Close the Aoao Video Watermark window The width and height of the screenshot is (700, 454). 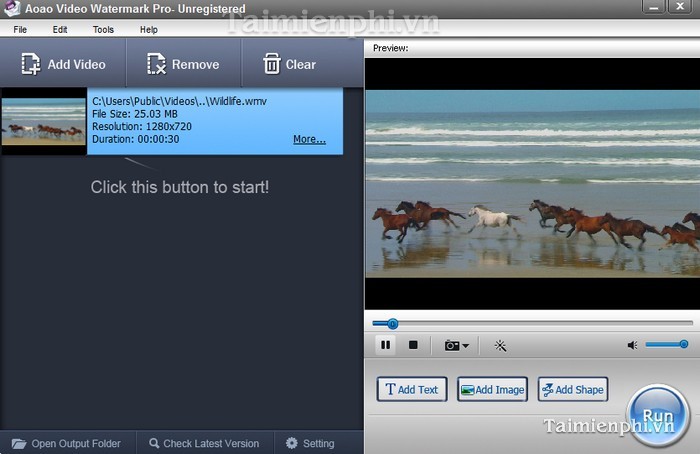[680, 7]
